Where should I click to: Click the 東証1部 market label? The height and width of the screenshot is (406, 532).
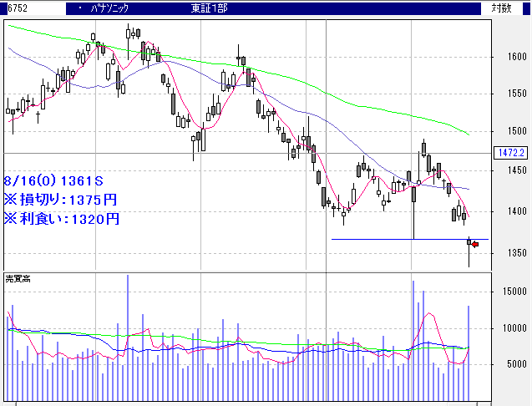click(x=209, y=8)
